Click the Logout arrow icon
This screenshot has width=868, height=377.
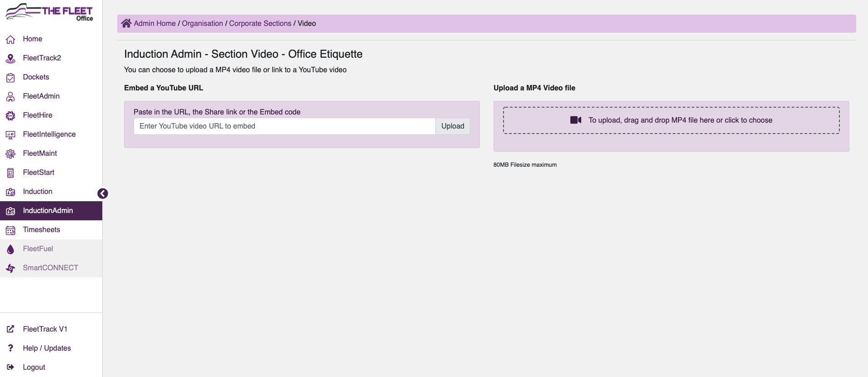(10, 367)
